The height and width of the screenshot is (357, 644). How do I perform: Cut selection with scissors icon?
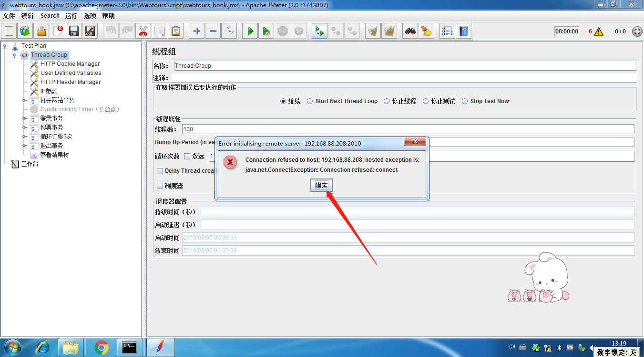tap(143, 31)
